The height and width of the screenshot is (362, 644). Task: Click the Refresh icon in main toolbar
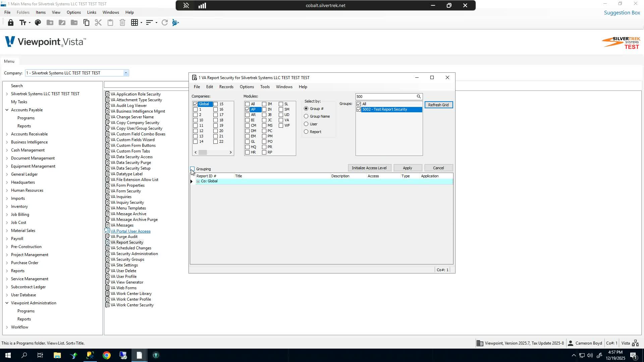click(165, 22)
